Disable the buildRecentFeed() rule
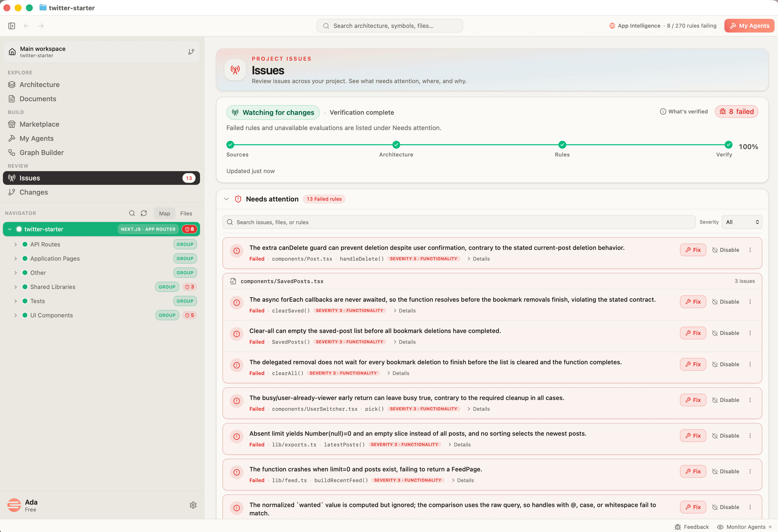778x532 pixels. click(x=726, y=471)
